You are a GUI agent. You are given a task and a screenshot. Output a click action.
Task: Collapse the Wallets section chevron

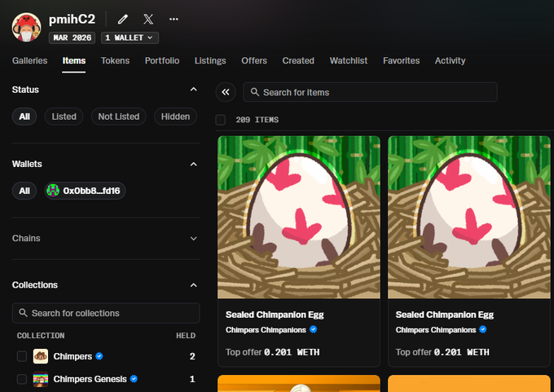194,164
